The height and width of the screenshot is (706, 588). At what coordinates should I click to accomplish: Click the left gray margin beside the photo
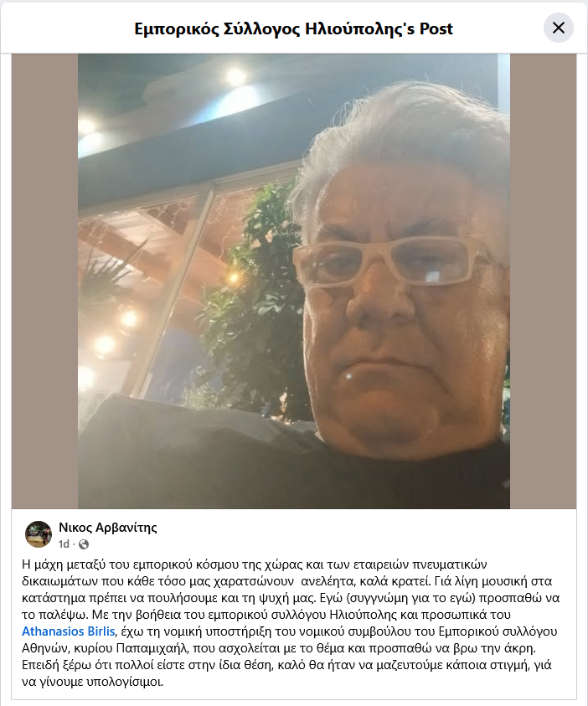pyautogui.click(x=44, y=281)
